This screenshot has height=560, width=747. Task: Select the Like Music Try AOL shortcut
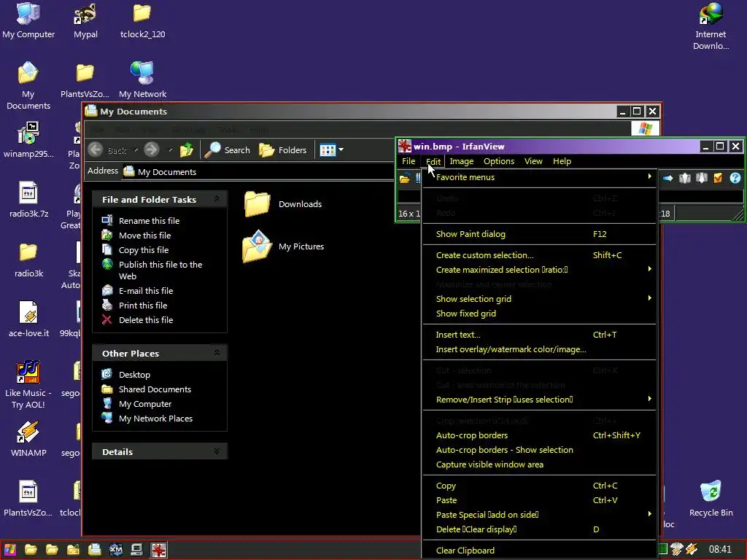coord(28,385)
